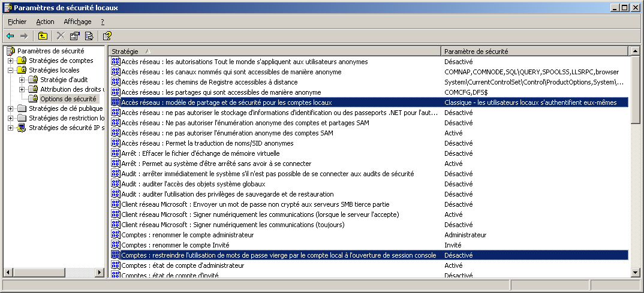
Task: Click policy icon for 'état de compte d'administrateur'
Action: (115, 265)
